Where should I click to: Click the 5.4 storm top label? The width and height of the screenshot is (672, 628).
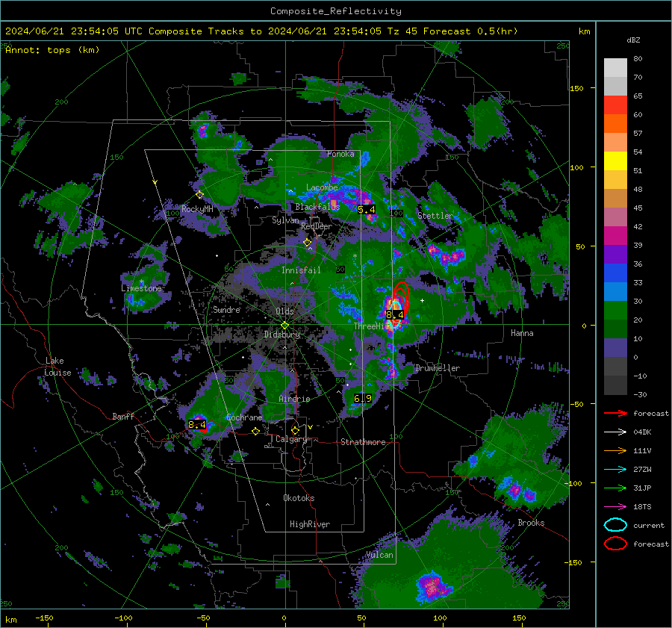[x=367, y=210]
